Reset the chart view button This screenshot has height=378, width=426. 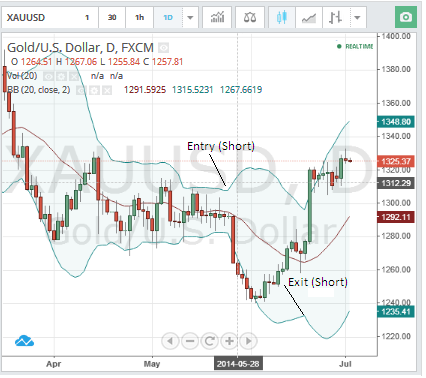pyautogui.click(x=209, y=341)
